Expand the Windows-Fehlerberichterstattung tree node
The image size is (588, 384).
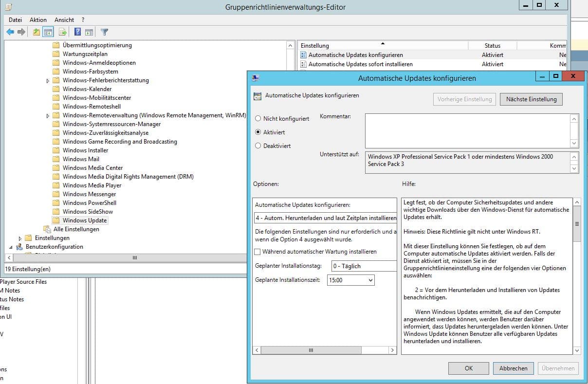[48, 81]
